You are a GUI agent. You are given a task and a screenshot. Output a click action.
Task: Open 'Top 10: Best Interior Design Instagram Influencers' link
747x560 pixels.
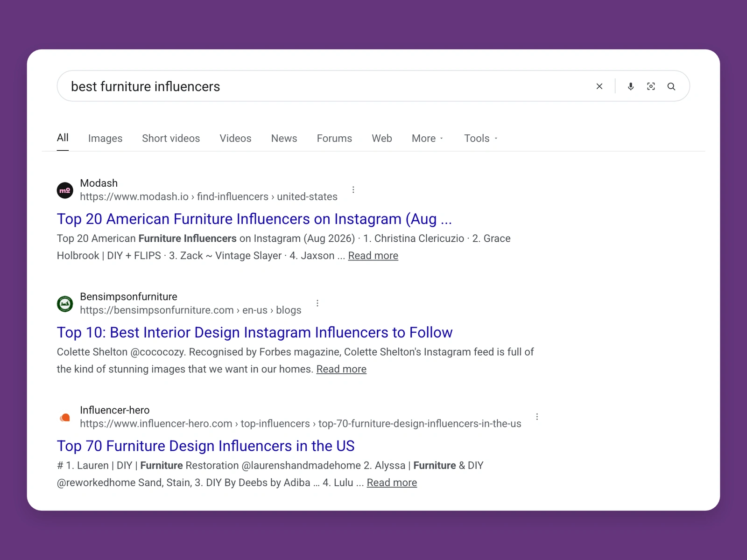point(255,332)
